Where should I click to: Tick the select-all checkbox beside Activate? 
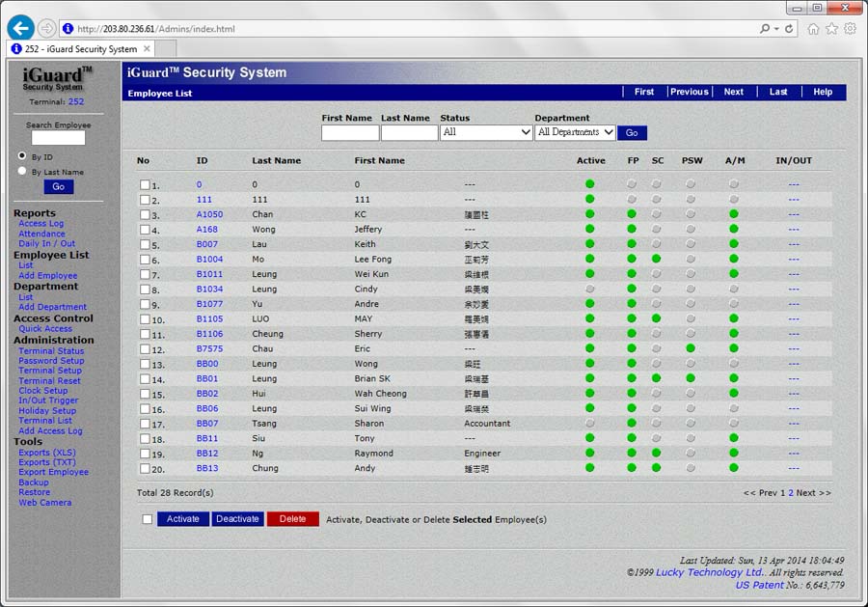(x=148, y=519)
